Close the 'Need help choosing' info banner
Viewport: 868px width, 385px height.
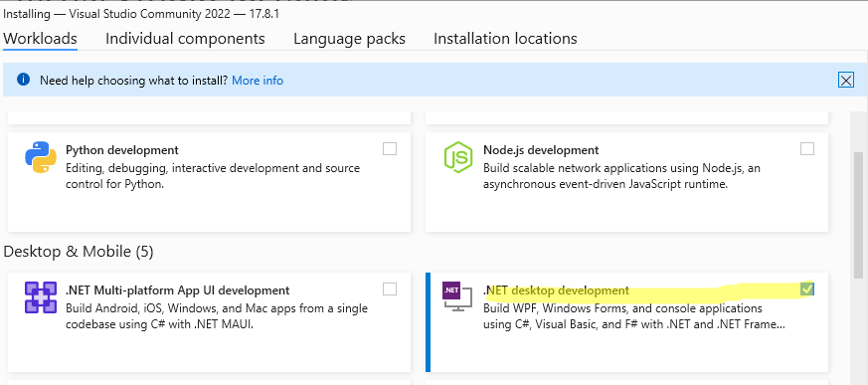pos(846,81)
